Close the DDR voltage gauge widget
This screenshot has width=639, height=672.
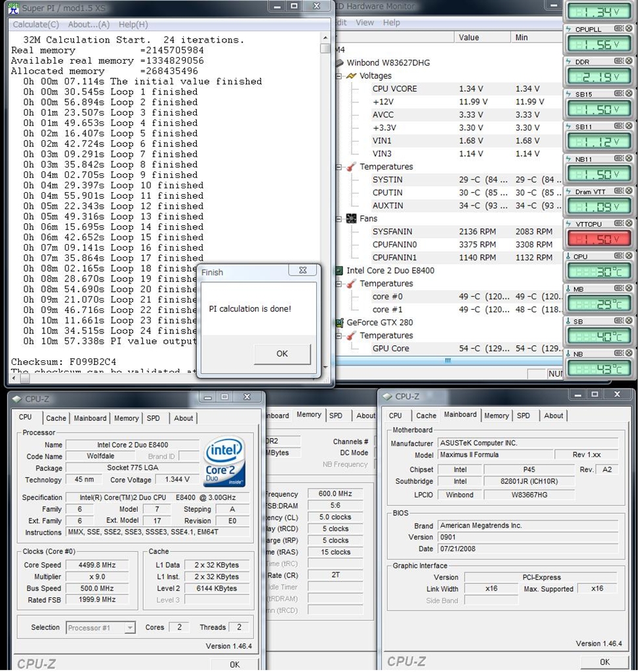(629, 61)
